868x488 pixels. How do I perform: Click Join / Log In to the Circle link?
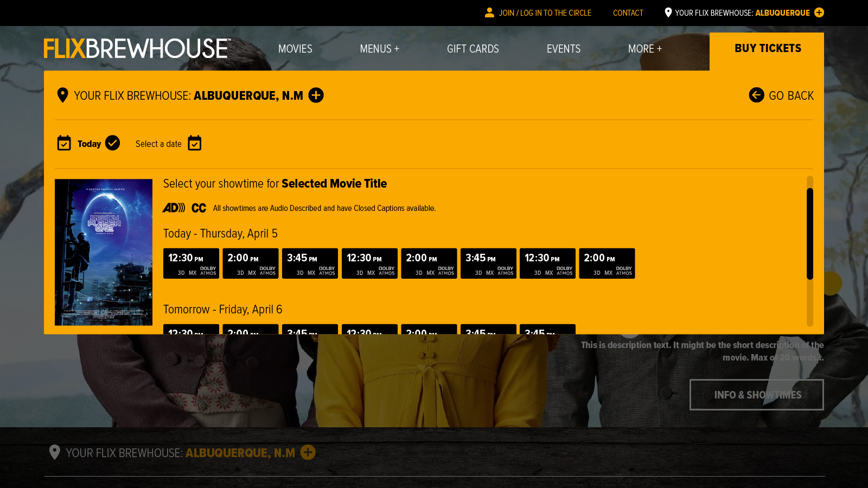545,13
